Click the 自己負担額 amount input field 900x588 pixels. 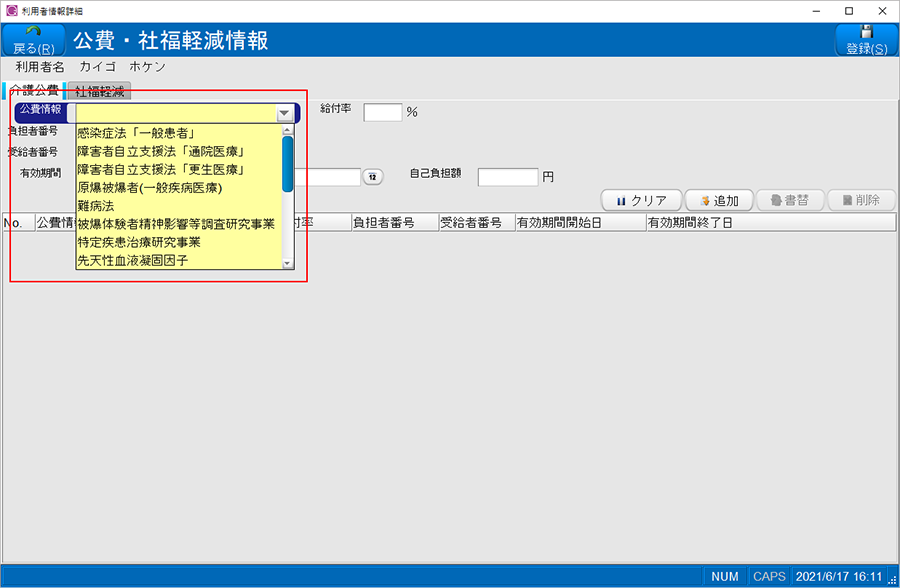tap(508, 177)
